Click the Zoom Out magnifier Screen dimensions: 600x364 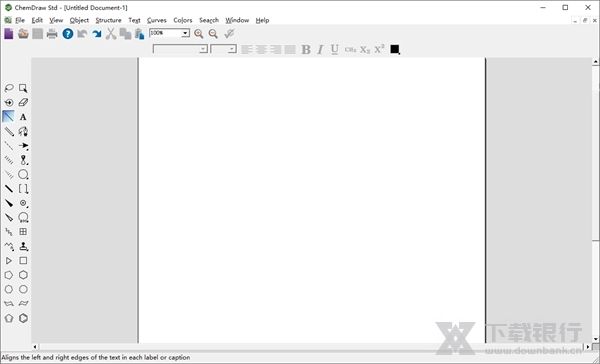[213, 34]
